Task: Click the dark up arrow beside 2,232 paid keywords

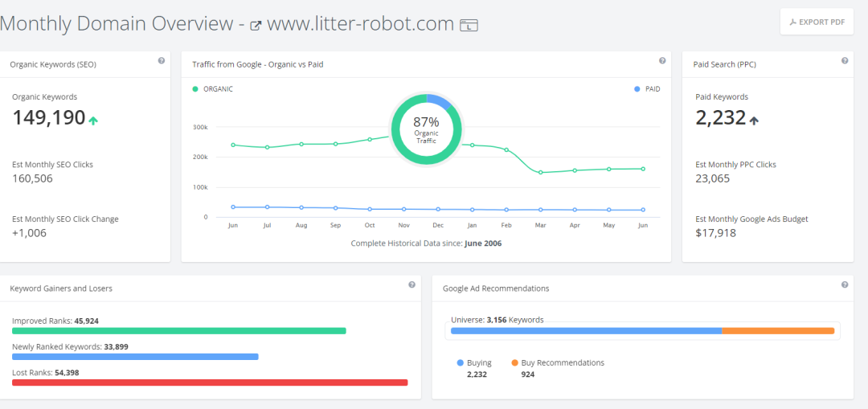Action: click(753, 120)
